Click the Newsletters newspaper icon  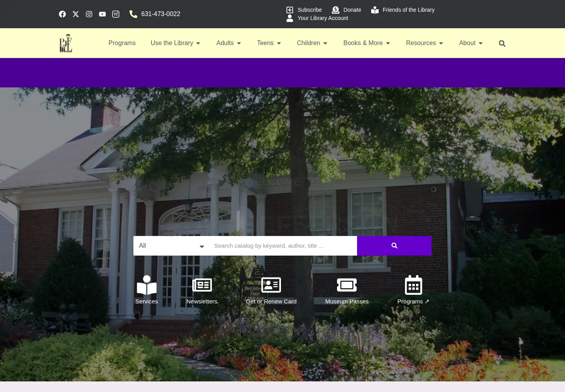pyautogui.click(x=202, y=285)
